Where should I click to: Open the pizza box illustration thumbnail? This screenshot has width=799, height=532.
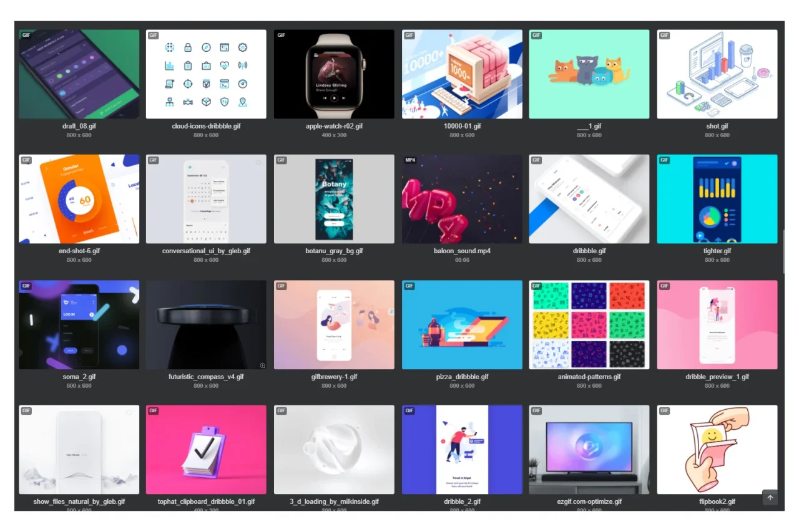point(462,325)
